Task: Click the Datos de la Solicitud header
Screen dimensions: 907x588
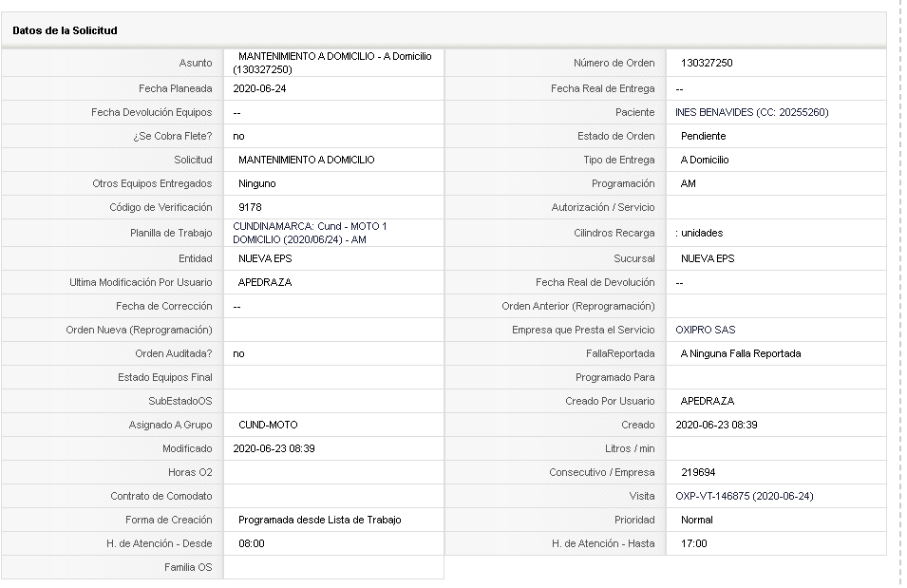Action: coord(65,30)
